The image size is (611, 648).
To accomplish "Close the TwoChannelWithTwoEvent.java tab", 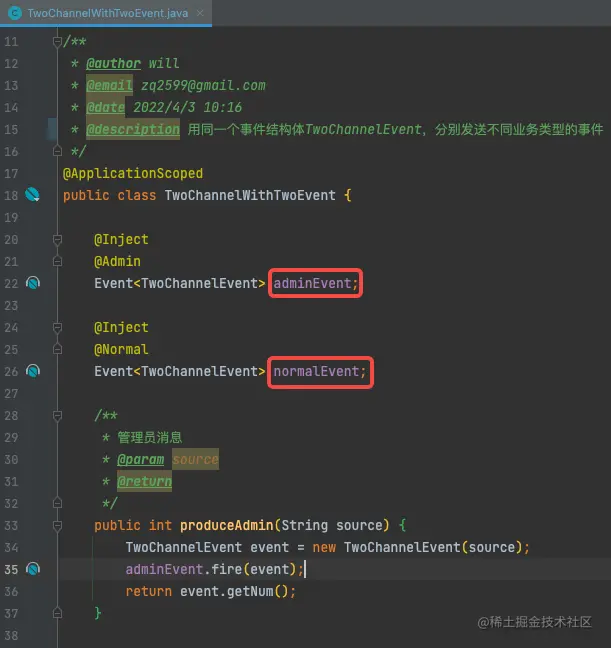I will 200,13.
